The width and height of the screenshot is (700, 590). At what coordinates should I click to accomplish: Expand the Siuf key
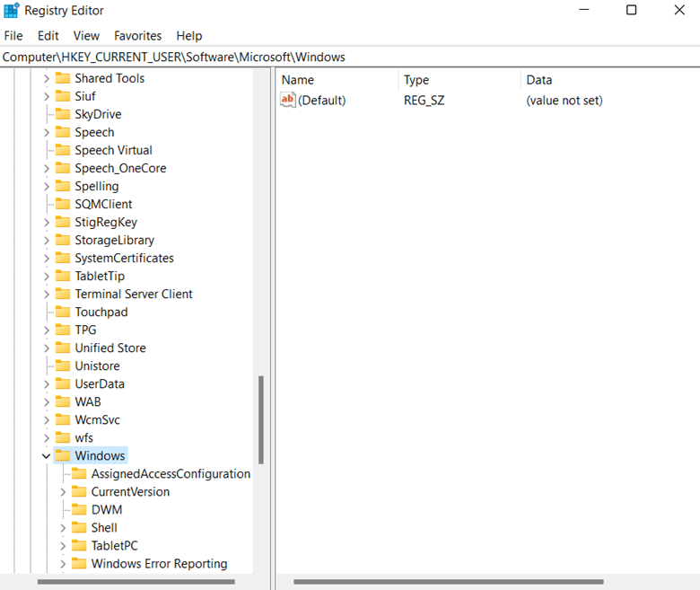click(47, 96)
